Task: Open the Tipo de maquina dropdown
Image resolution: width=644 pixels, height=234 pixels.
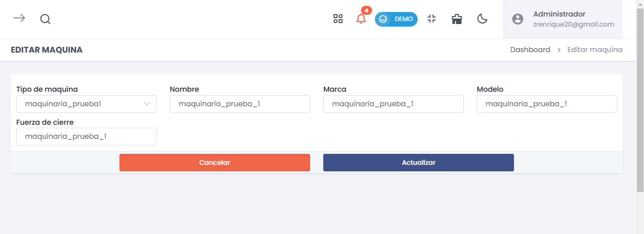Action: tap(86, 104)
